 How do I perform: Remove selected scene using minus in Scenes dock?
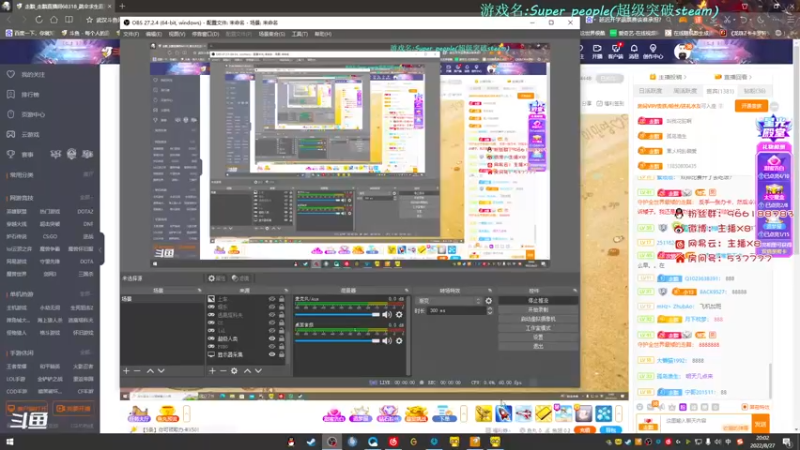pyautogui.click(x=137, y=371)
